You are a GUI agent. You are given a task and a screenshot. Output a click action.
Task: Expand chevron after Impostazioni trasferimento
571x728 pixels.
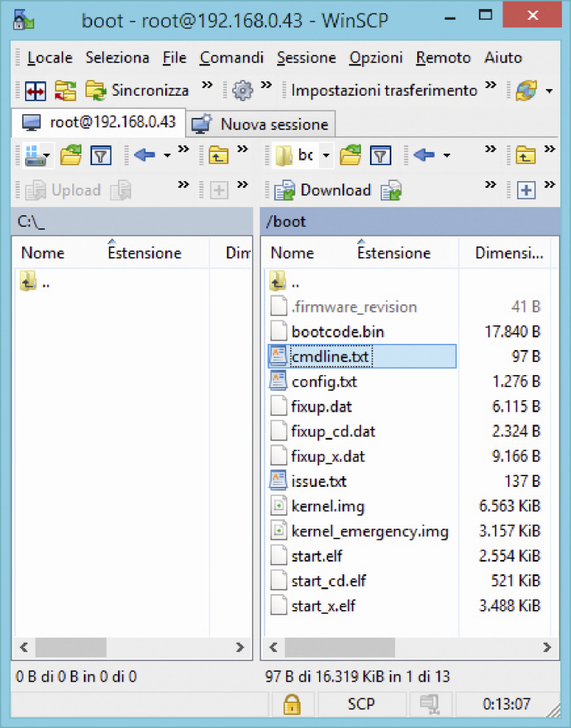coord(490,85)
